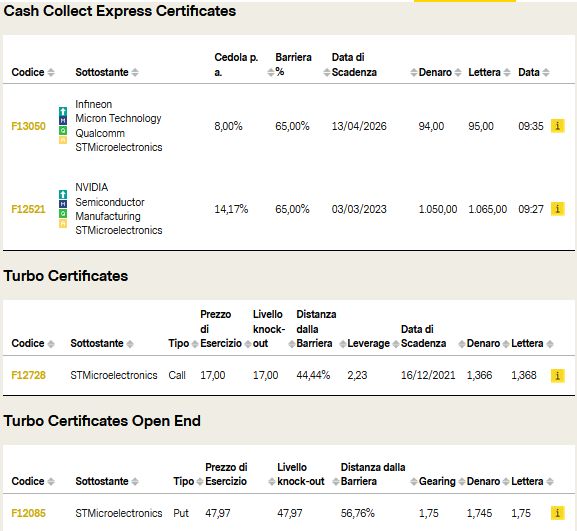Click 14,17% coupon value for F12521

click(x=231, y=209)
